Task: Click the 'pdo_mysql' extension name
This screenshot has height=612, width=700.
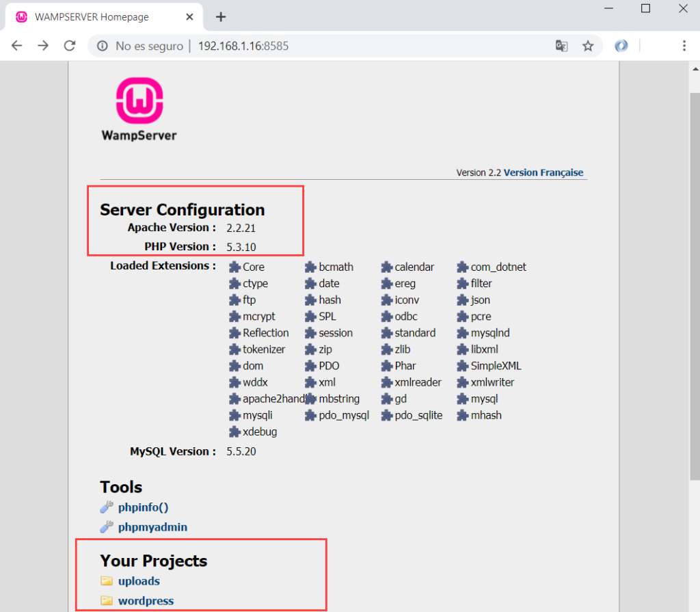Action: [x=344, y=416]
